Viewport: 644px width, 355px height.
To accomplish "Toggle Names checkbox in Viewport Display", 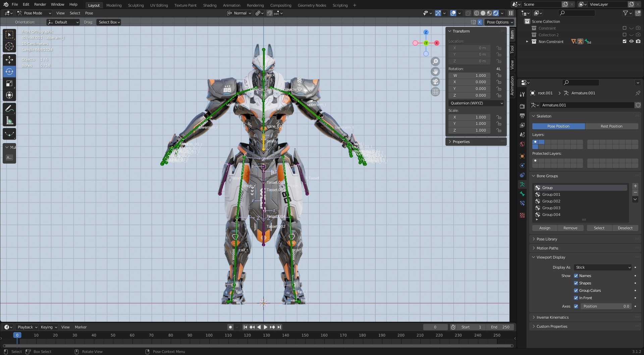I will click(576, 276).
